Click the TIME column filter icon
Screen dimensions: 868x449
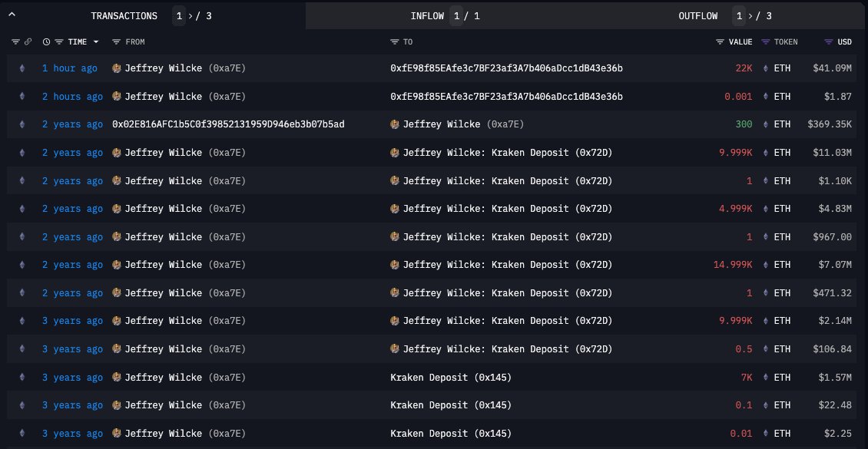[58, 42]
